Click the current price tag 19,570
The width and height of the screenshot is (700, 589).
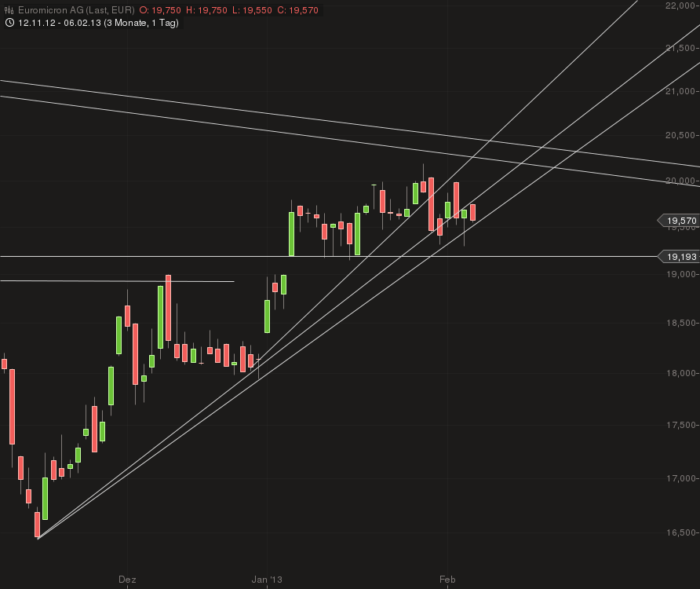[679, 221]
